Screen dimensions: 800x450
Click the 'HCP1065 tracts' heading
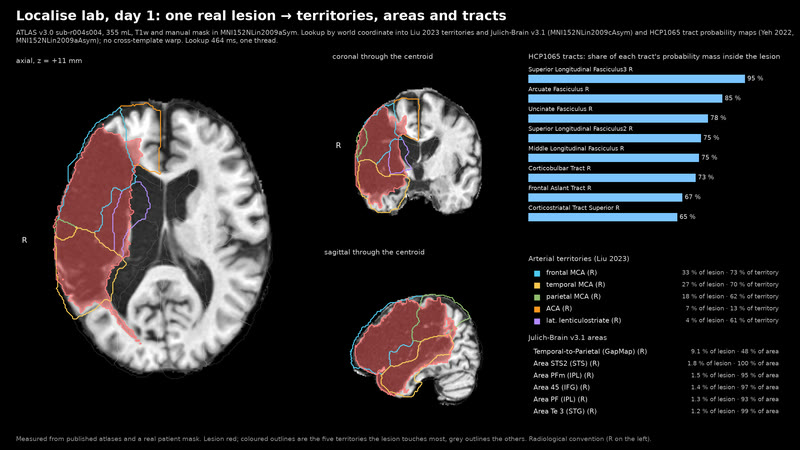pyautogui.click(x=654, y=57)
